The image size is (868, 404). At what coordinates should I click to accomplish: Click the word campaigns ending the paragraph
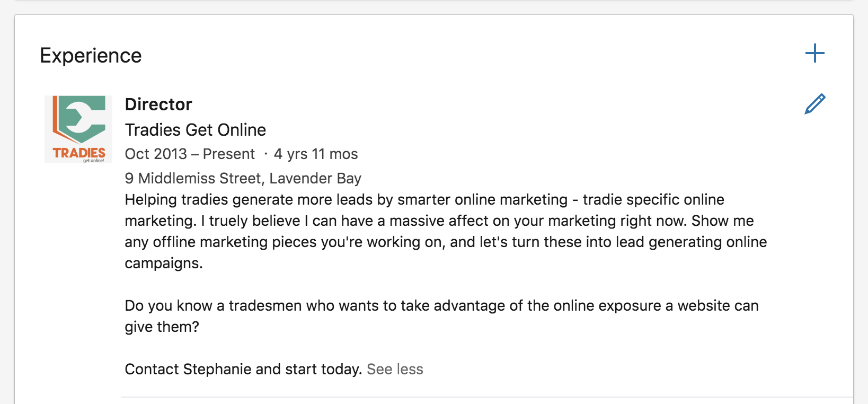(164, 264)
